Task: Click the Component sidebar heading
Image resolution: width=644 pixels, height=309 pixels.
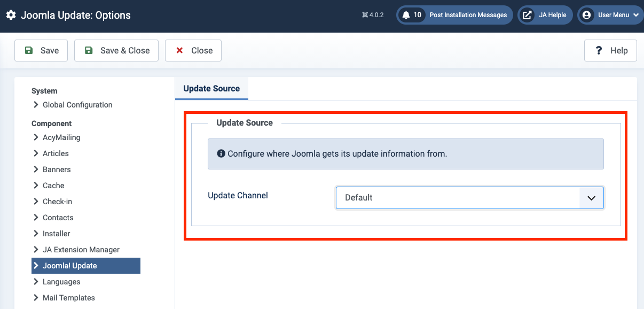Action: coord(52,123)
